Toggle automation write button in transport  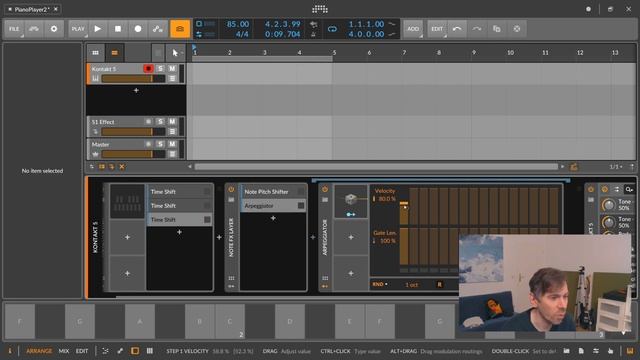(158, 29)
